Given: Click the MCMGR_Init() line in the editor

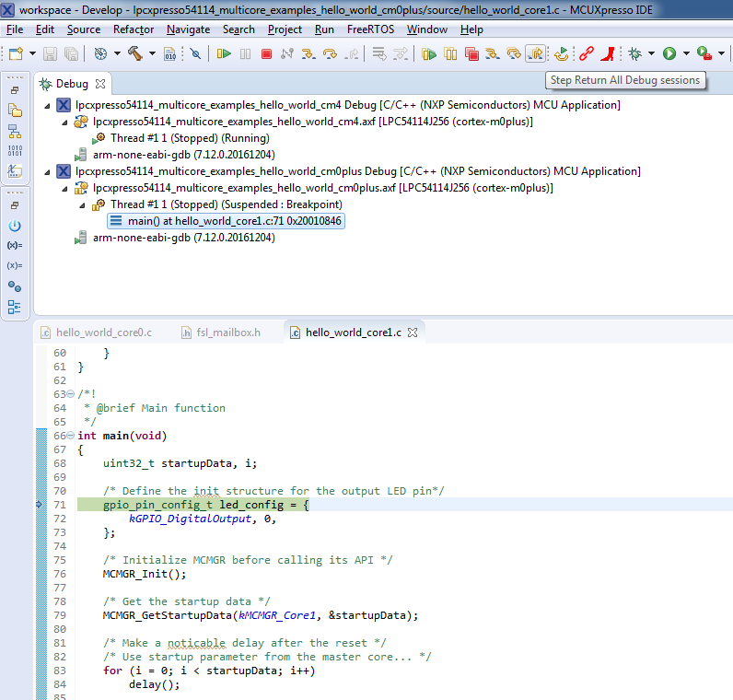Looking at the screenshot, I should pyautogui.click(x=145, y=574).
